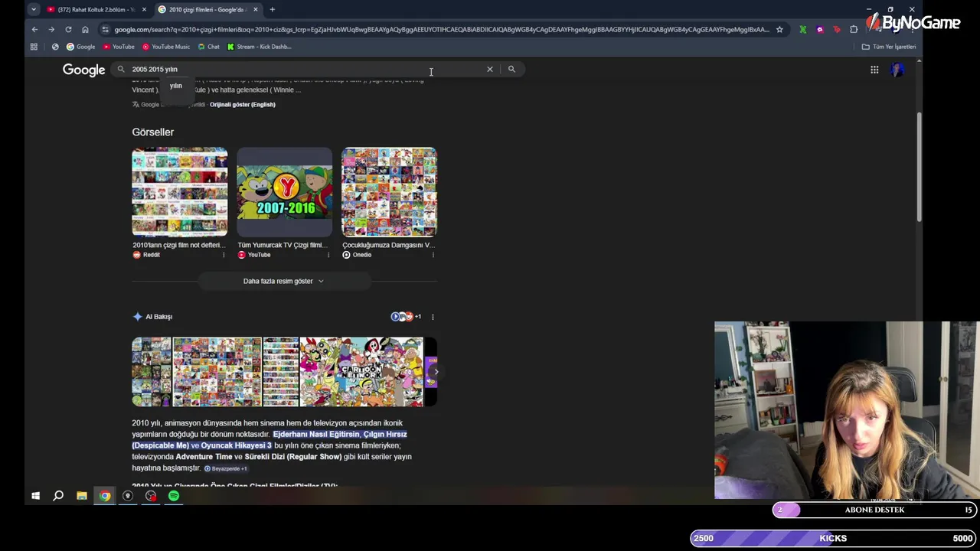The image size is (980, 551).
Task: Open options menu for the Onedio image result
Action: [433, 255]
